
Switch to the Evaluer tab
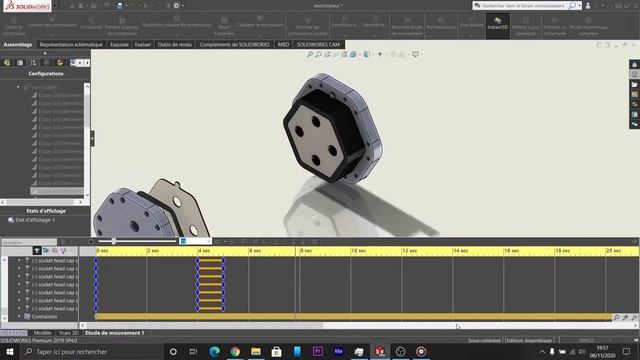pyautogui.click(x=143, y=44)
